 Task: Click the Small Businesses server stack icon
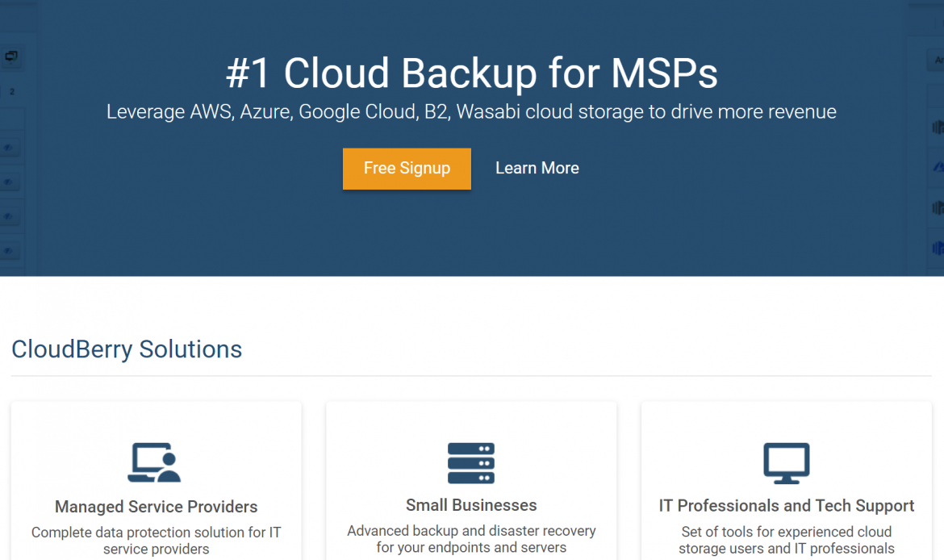click(471, 462)
